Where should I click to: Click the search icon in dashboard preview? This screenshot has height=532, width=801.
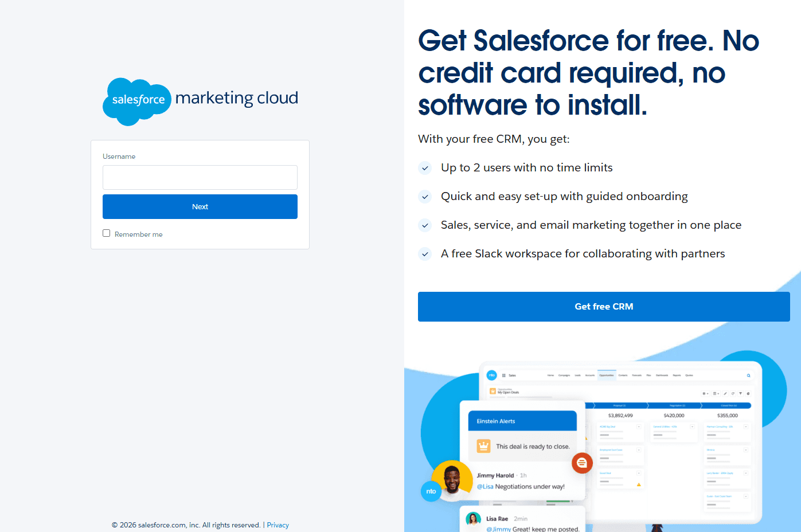coord(748,375)
